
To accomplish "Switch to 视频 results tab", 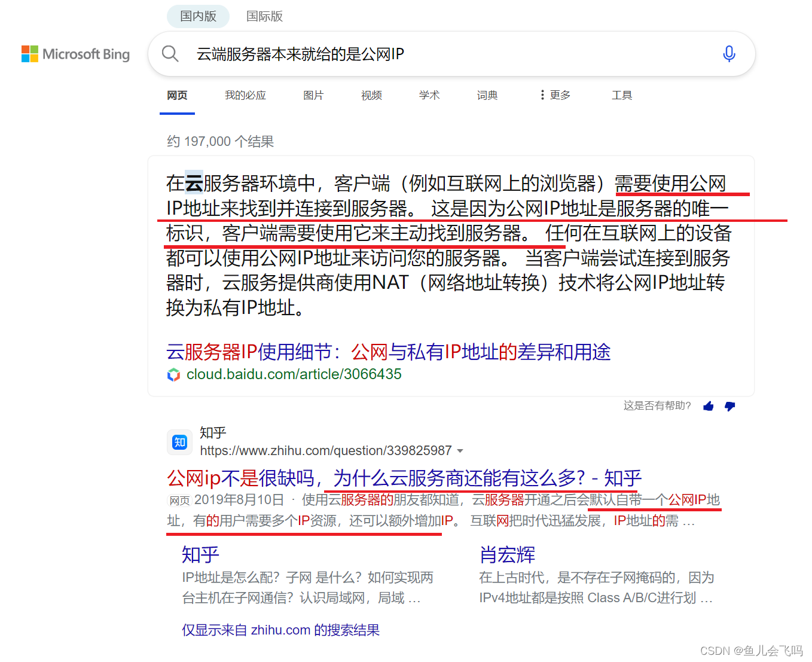I will click(371, 95).
